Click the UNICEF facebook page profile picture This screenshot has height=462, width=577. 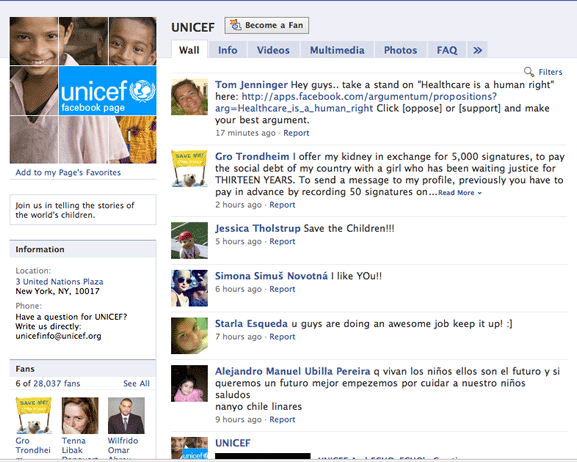(x=83, y=90)
